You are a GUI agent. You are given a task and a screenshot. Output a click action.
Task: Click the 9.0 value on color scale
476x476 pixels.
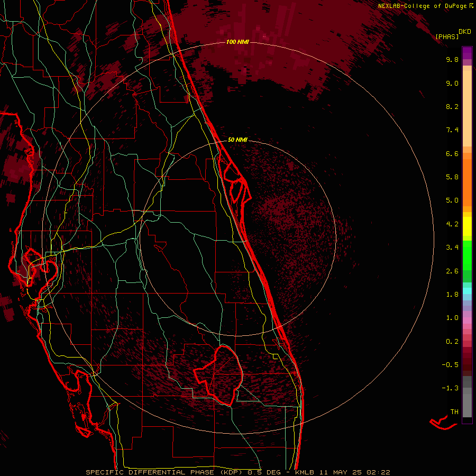tap(452, 83)
